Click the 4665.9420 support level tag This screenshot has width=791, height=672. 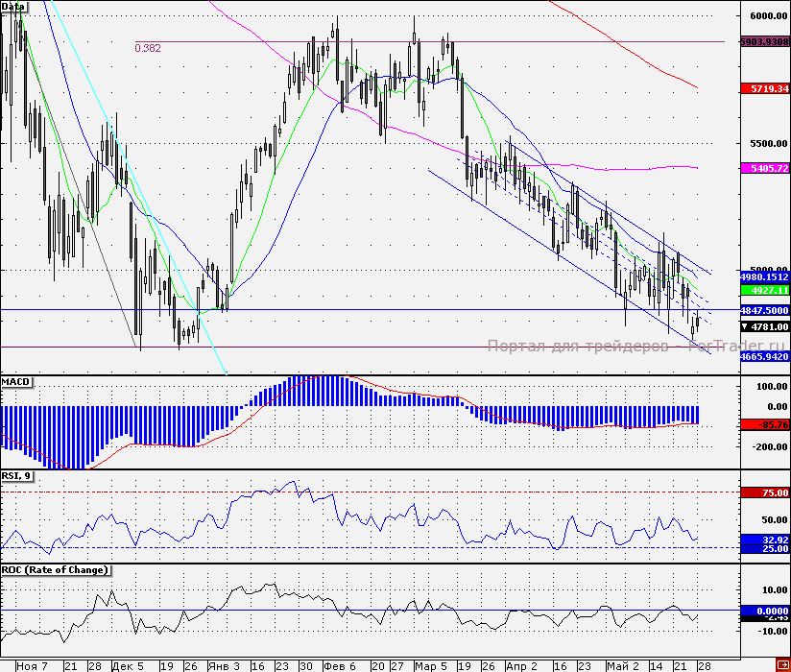(764, 356)
